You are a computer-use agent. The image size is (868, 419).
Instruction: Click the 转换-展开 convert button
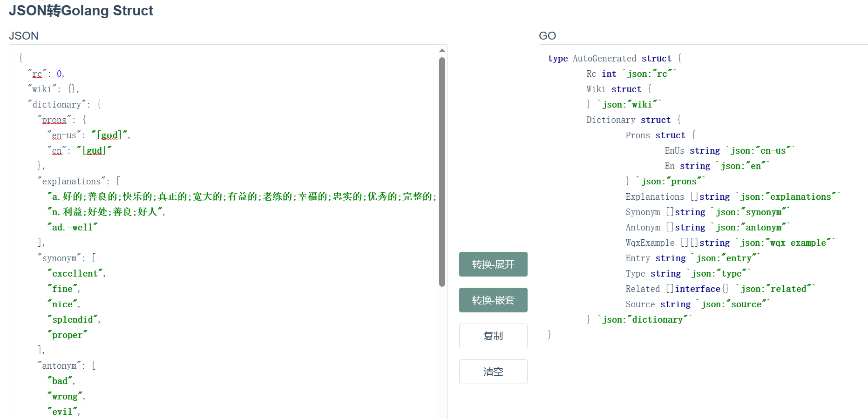click(493, 264)
